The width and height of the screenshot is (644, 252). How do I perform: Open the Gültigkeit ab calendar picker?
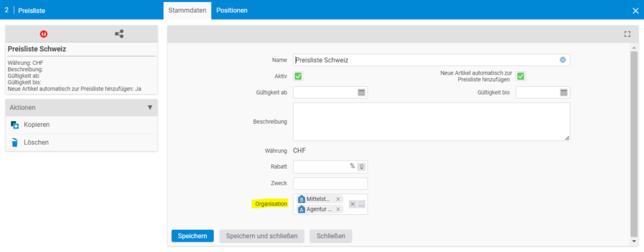click(362, 93)
